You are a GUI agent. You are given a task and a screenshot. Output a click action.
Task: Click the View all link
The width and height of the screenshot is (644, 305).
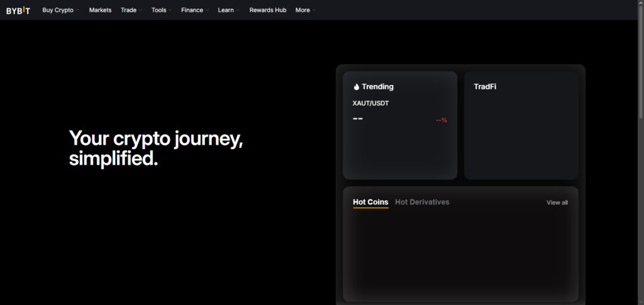[557, 202]
